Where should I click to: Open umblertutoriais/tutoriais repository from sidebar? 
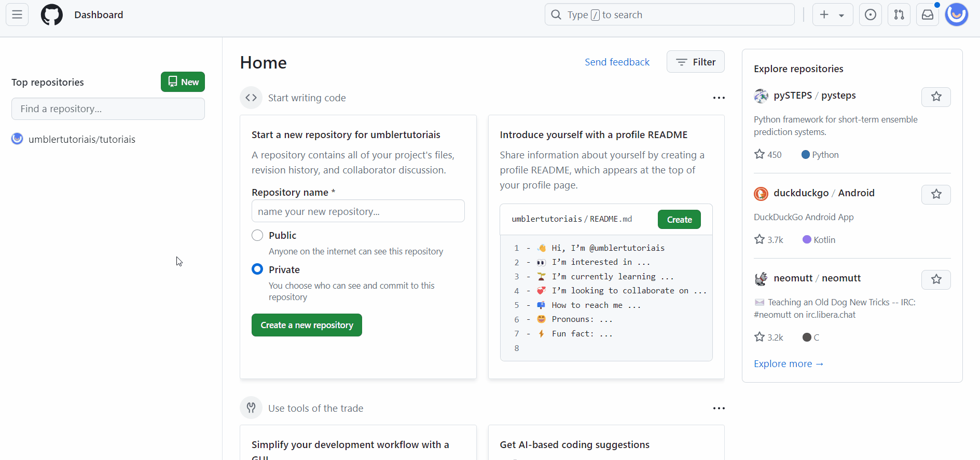pyautogui.click(x=81, y=139)
